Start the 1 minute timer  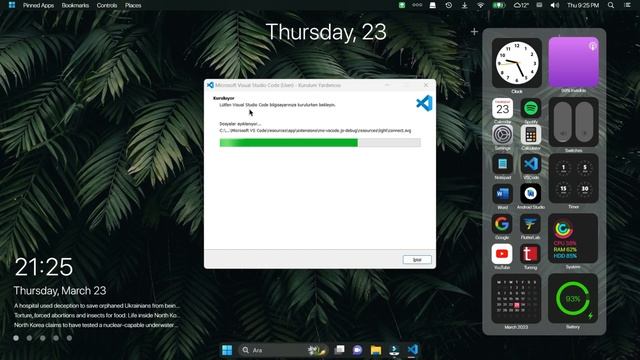click(563, 168)
